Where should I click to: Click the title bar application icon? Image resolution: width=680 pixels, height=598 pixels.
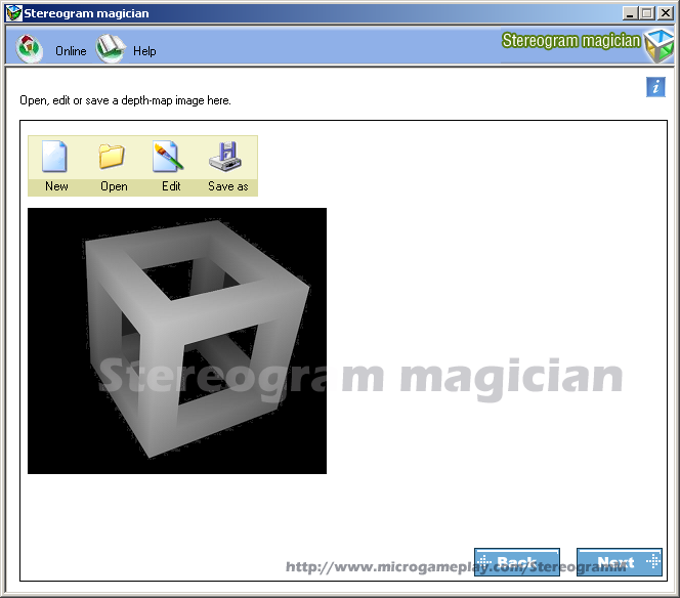pyautogui.click(x=13, y=13)
